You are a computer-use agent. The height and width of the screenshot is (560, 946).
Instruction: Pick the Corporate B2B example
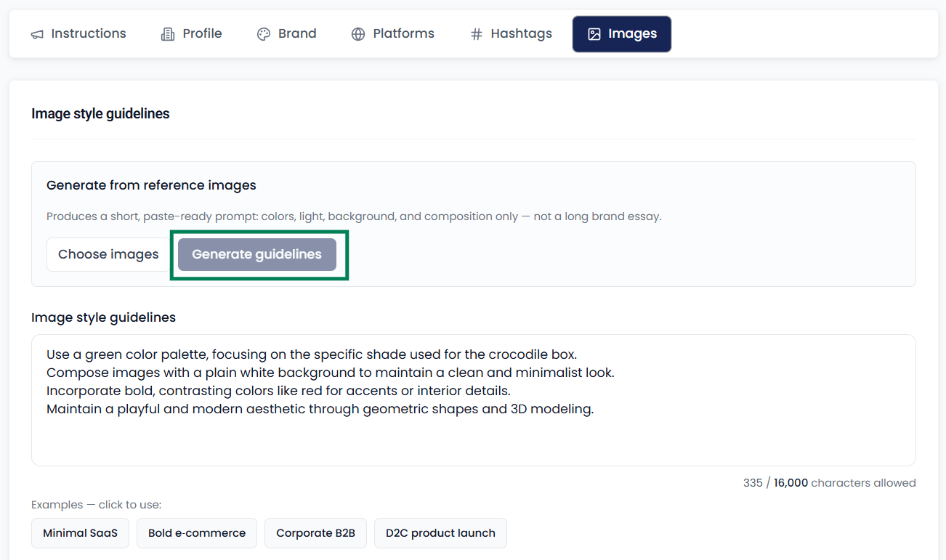pos(315,533)
